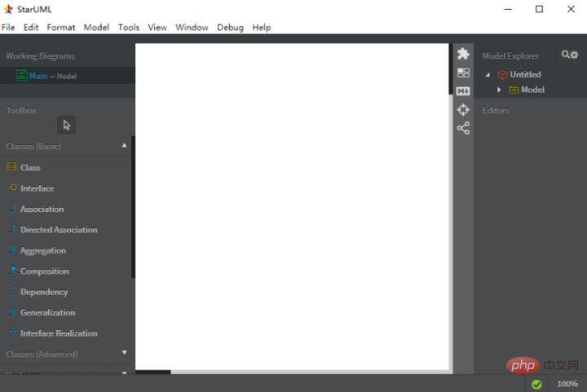Viewport: 587px width, 392px height.
Task: Open the Markdown documentation icon
Action: click(463, 91)
